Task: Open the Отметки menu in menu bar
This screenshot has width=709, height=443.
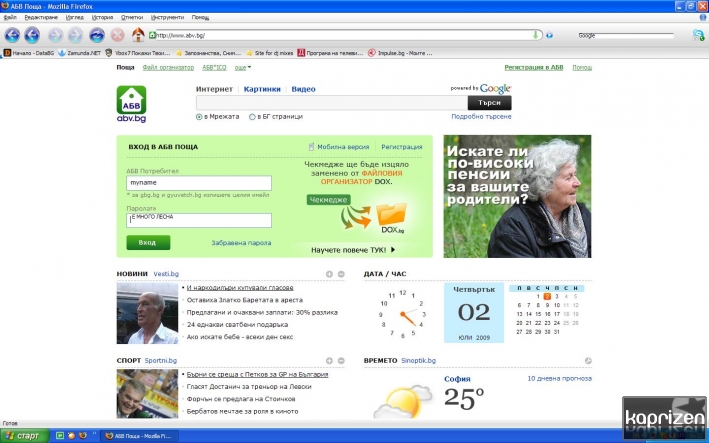Action: [131, 17]
